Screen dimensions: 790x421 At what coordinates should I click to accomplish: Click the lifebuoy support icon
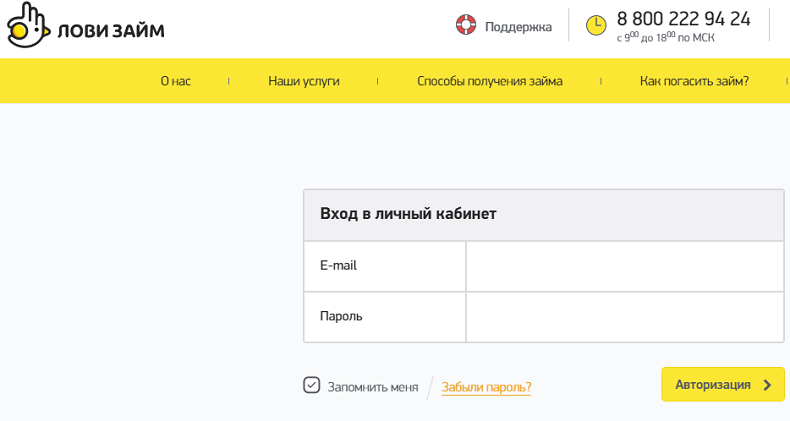[x=466, y=25]
